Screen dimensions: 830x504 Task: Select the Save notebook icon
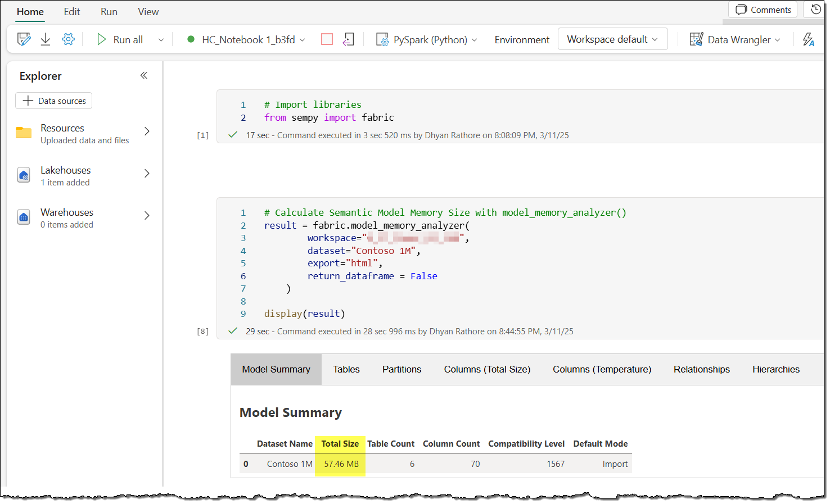click(x=24, y=38)
